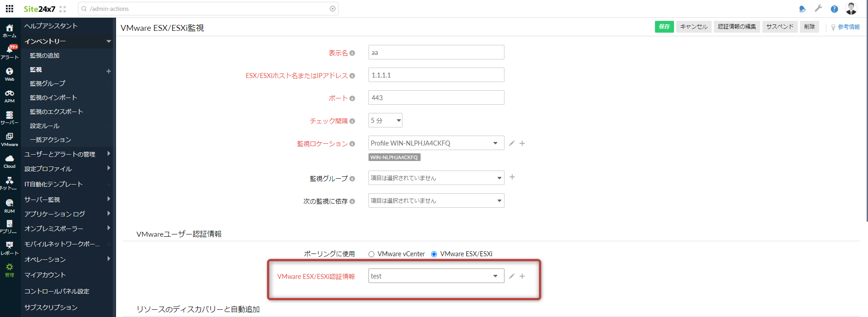868x317 pixels.
Task: Expand ユーザーとアラートの管理 submenu
Action: tap(109, 154)
